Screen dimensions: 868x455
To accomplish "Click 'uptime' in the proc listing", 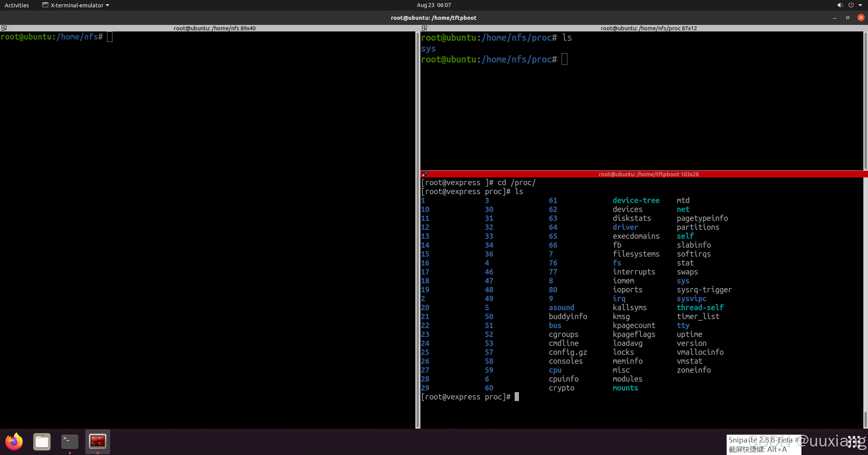I will [x=690, y=334].
